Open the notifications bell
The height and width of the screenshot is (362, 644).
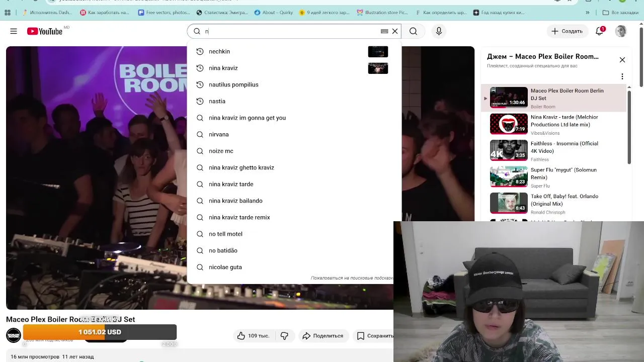[x=599, y=31]
